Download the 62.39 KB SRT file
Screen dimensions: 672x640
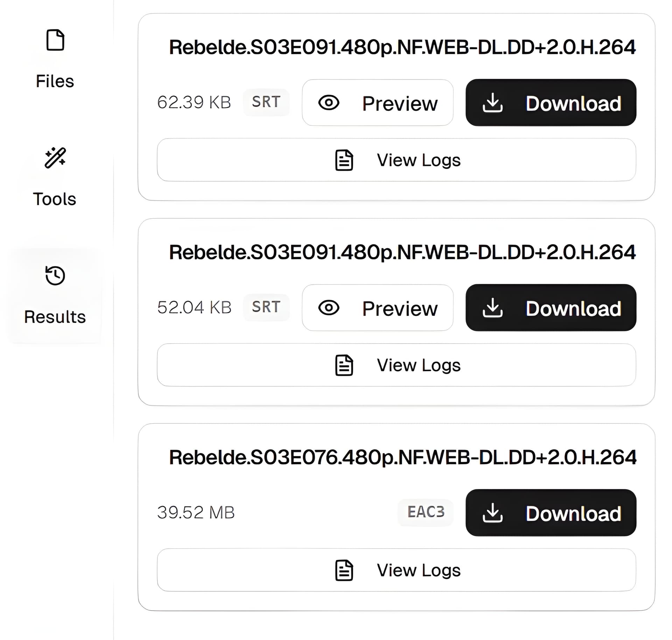coord(551,103)
